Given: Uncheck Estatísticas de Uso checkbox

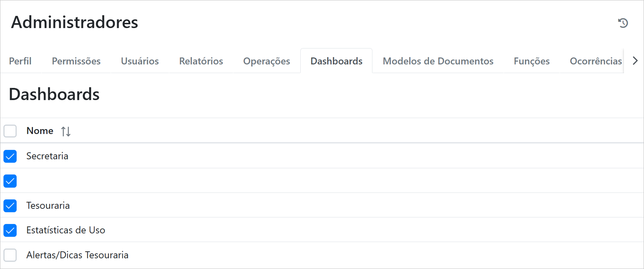Looking at the screenshot, I should (x=10, y=230).
